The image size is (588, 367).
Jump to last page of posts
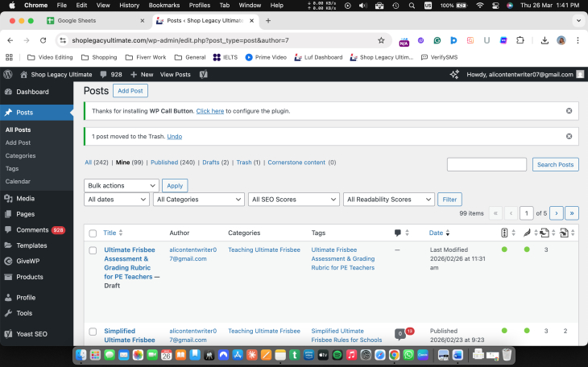click(x=572, y=213)
